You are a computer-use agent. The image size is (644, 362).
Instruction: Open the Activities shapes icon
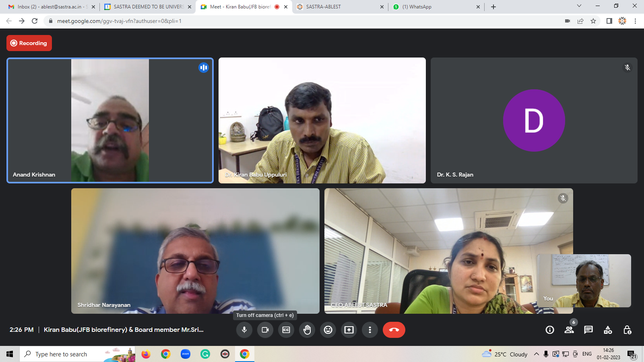608,330
